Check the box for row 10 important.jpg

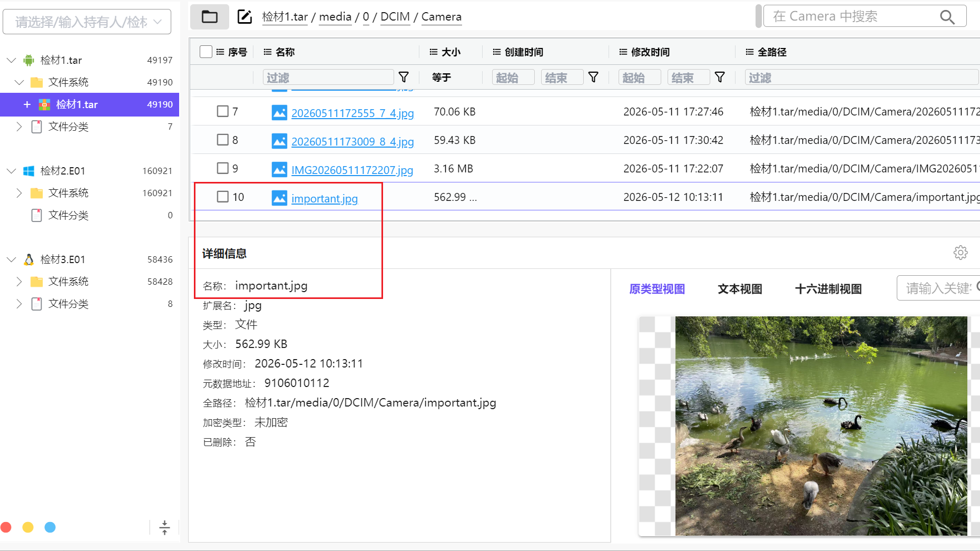(223, 197)
